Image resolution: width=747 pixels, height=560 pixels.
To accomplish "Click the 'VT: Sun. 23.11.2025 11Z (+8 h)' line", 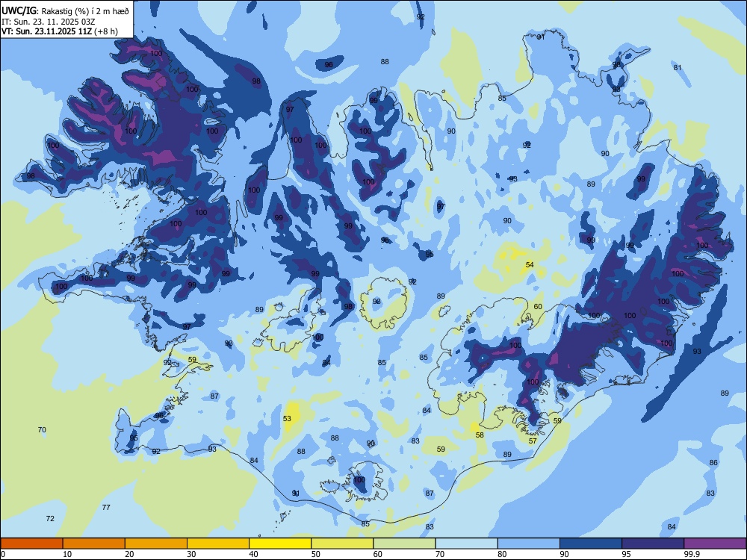I will point(60,31).
